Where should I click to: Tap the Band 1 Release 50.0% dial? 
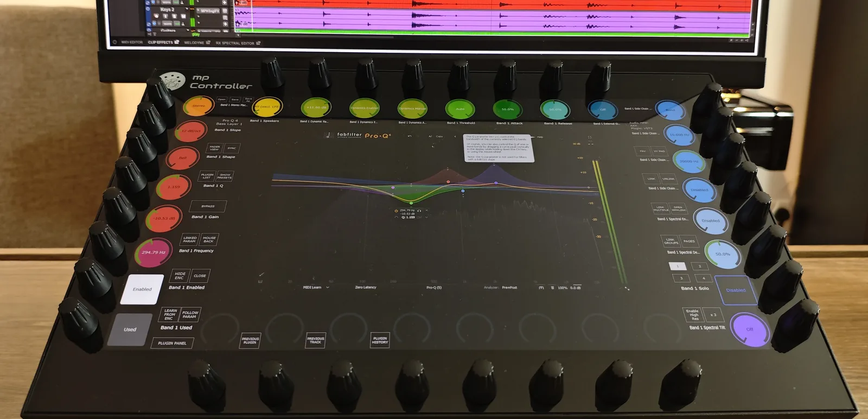pyautogui.click(x=555, y=110)
